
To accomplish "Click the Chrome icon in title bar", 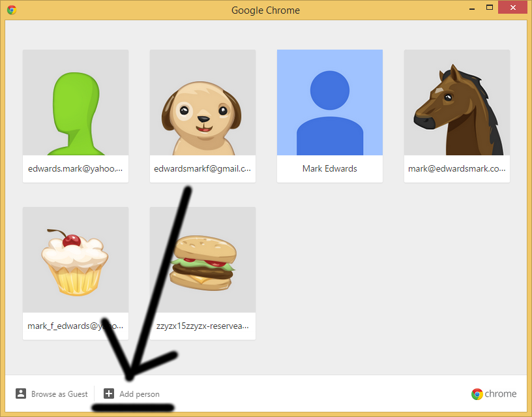I will point(12,10).
